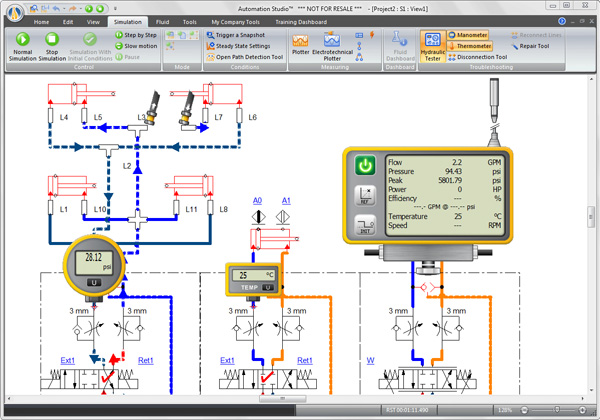Click the zoom slider handle in status bar
600x420 pixels.
557,410
